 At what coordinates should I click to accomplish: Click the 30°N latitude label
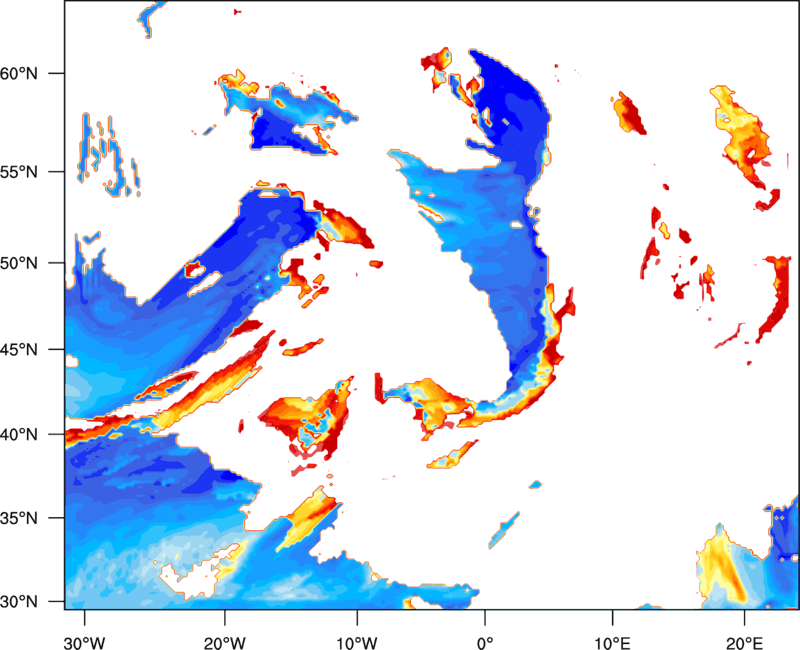click(x=19, y=602)
